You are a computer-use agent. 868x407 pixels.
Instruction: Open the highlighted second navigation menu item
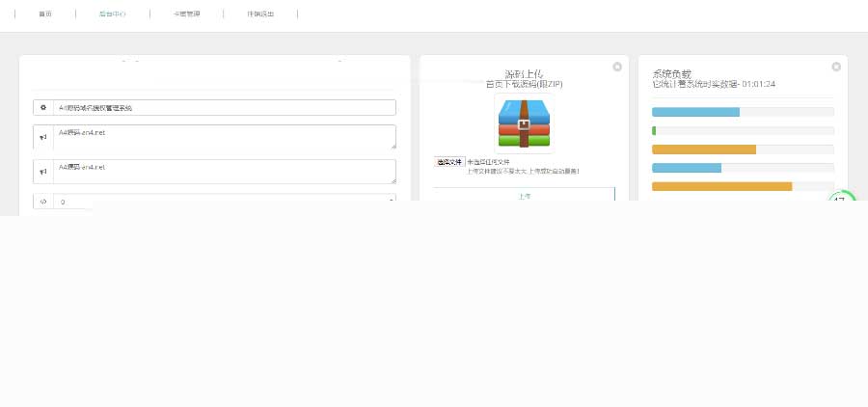112,14
